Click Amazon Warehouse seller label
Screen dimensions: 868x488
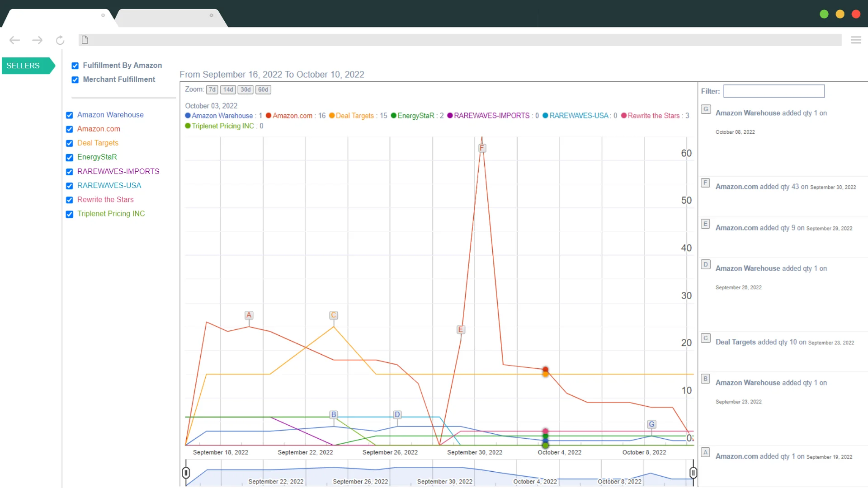click(110, 114)
